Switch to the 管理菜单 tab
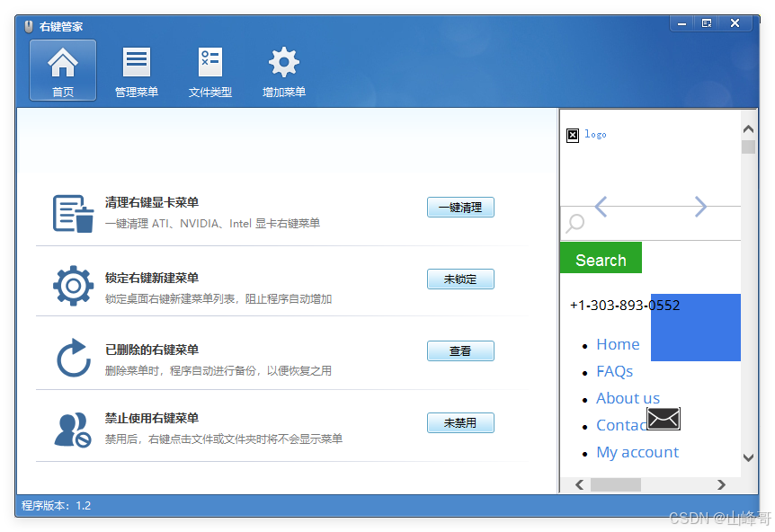Image resolution: width=775 pixels, height=532 pixels. pos(137,70)
